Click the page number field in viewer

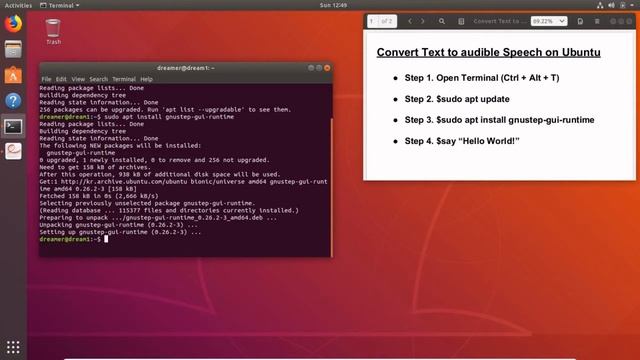(x=372, y=21)
